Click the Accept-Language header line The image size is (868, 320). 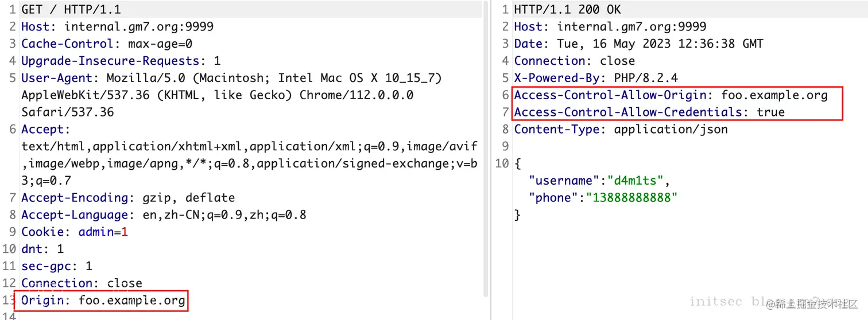(x=164, y=215)
